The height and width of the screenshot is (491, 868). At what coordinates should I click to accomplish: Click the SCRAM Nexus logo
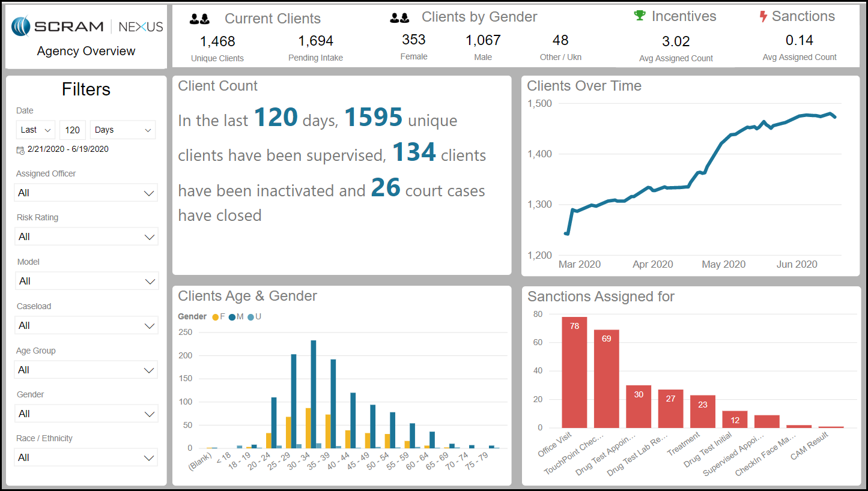[x=86, y=26]
